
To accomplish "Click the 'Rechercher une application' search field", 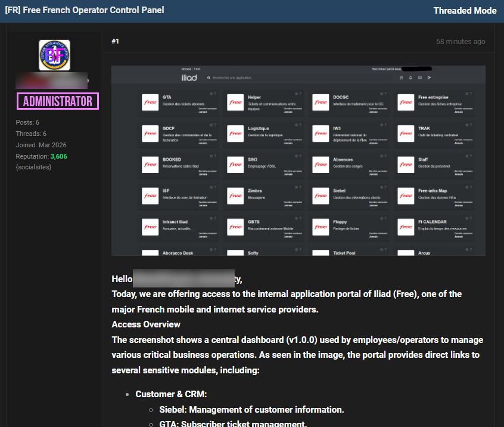I will (299, 78).
